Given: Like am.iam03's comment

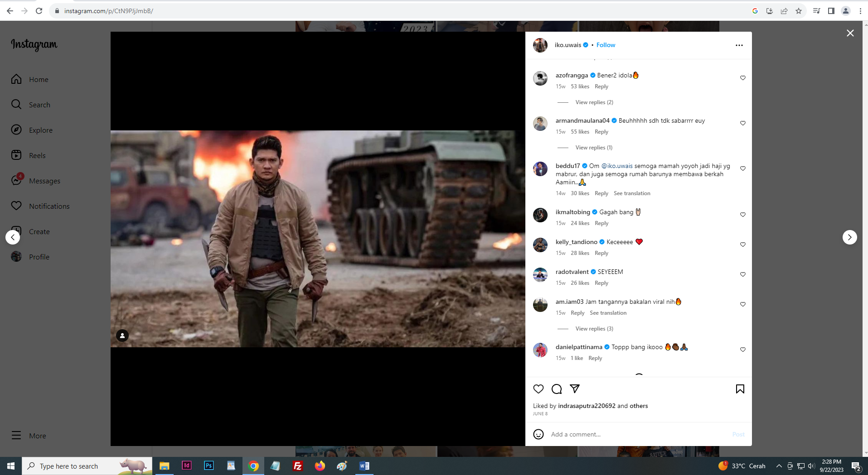Looking at the screenshot, I should [743, 304].
